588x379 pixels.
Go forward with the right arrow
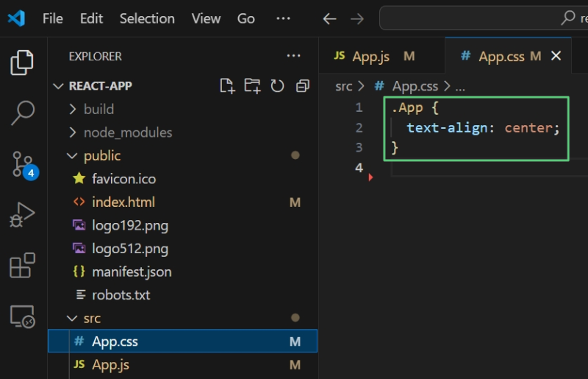click(356, 19)
